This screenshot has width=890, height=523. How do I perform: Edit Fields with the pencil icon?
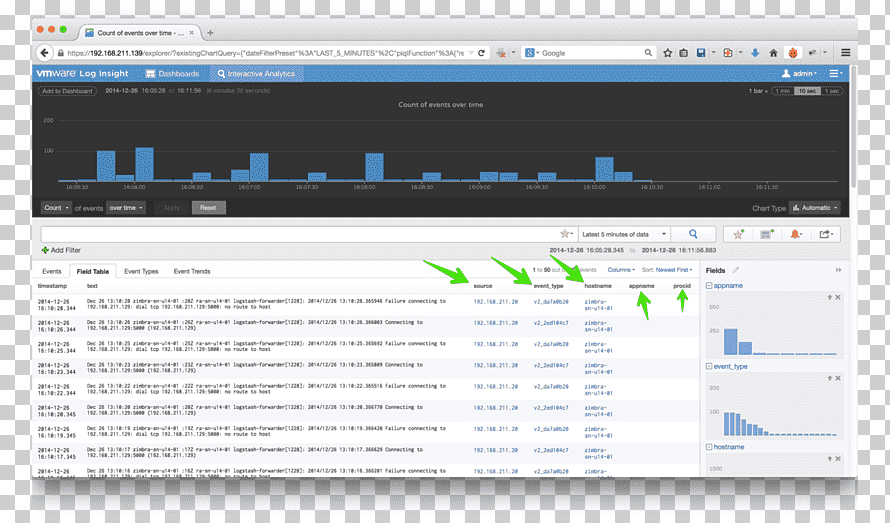[x=736, y=270]
